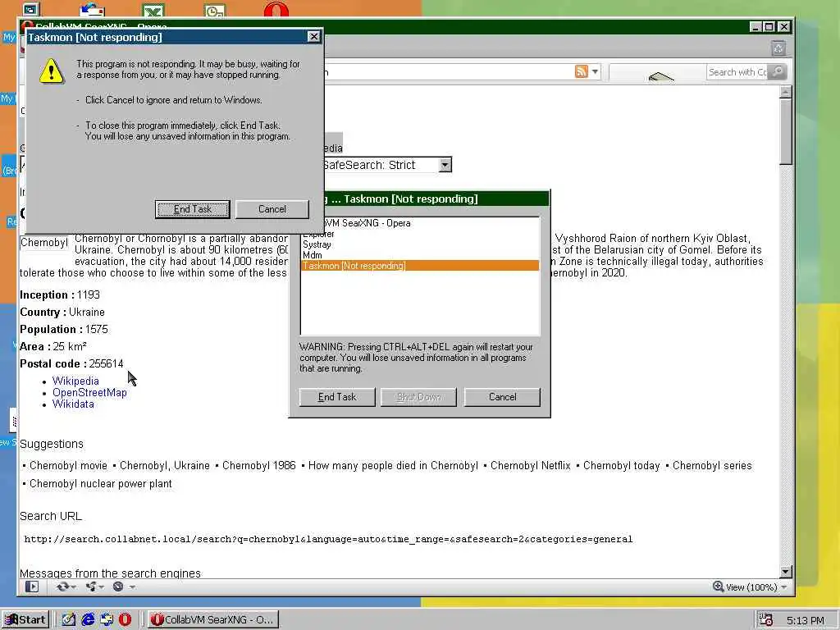Click the Opera Turbo icon in status bar
The image size is (840, 630).
[x=118, y=587]
